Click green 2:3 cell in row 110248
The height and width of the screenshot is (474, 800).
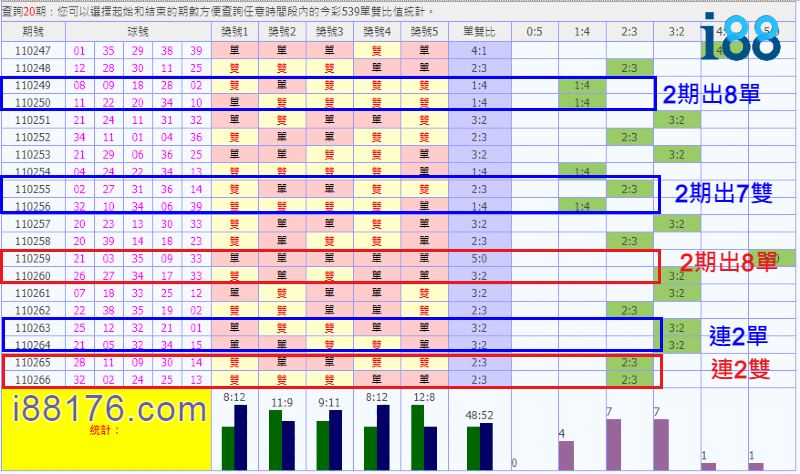tap(630, 68)
